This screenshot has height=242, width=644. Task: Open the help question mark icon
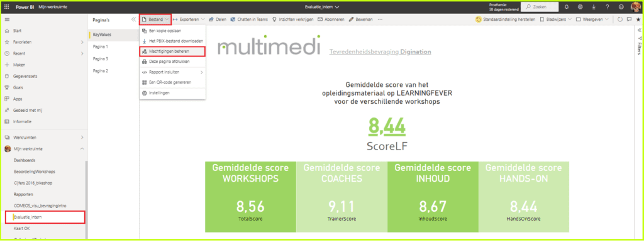coord(607,7)
